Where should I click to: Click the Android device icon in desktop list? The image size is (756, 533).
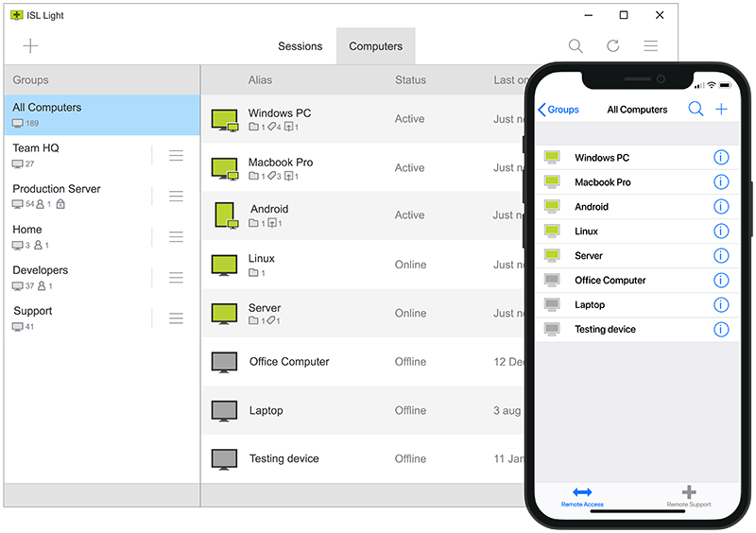(x=226, y=215)
